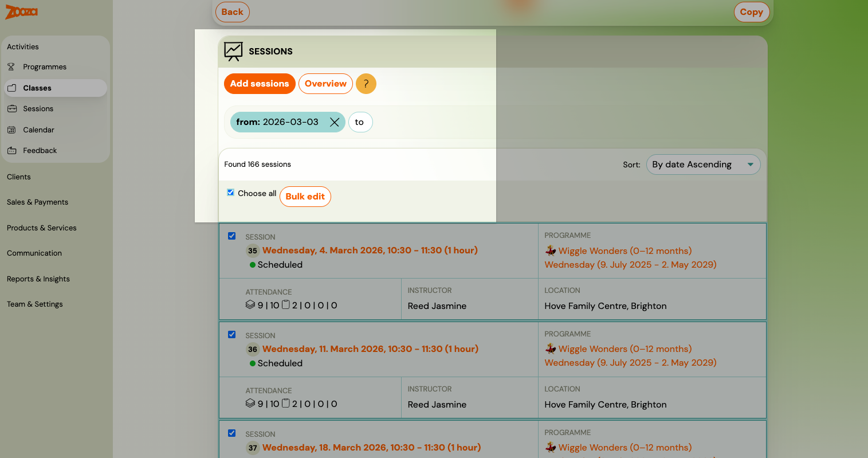Click the 'to' date filter chip
This screenshot has width=868, height=458.
click(360, 122)
